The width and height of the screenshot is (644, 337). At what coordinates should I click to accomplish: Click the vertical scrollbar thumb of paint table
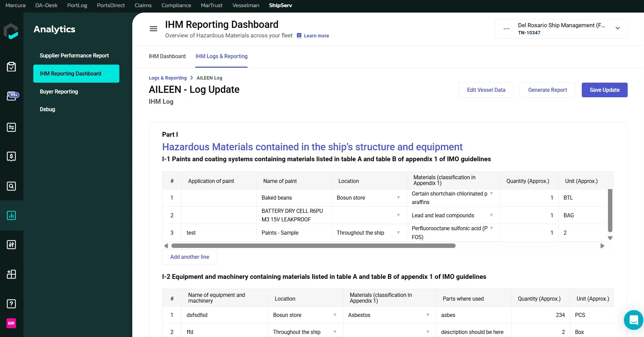click(x=610, y=210)
